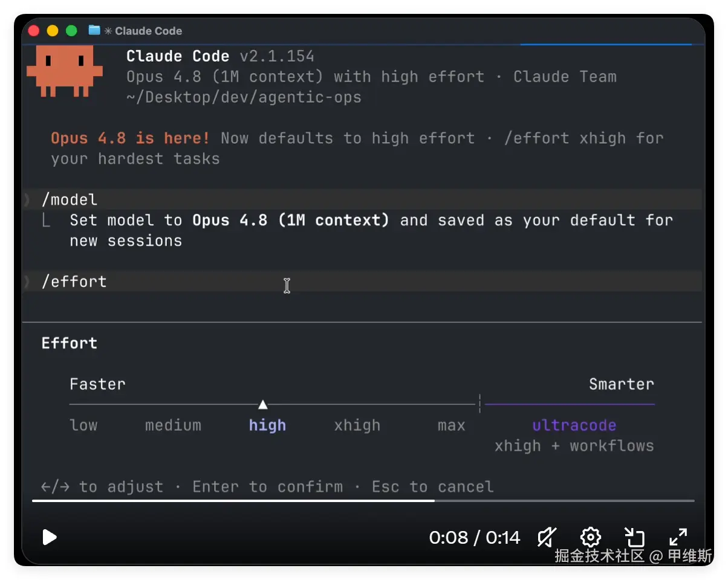Screen dimensions: 728x580
Task: Select xhigh effort level
Action: pyautogui.click(x=357, y=425)
